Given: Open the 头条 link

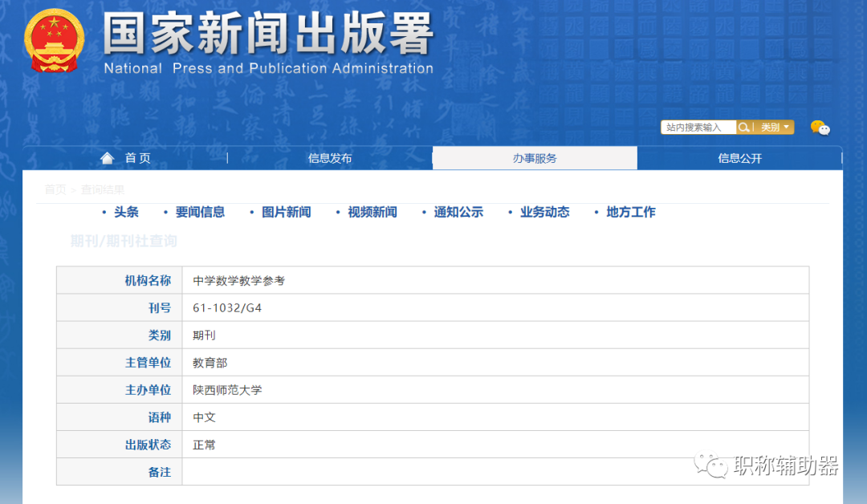Looking at the screenshot, I should pos(126,212).
